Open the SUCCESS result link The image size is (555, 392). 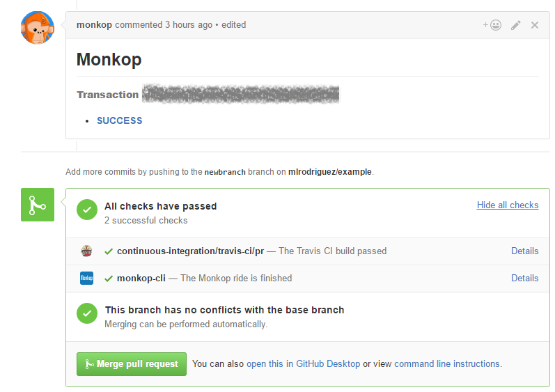[x=119, y=120]
